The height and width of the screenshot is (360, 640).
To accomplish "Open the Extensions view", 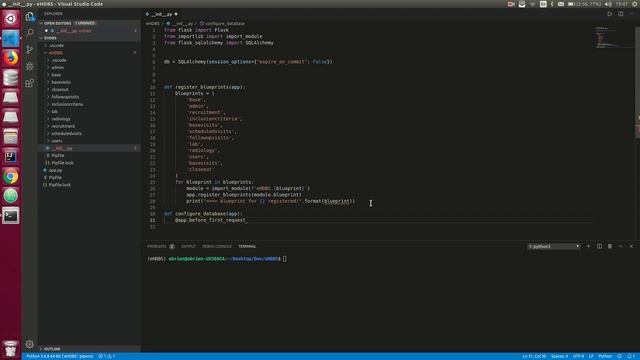I will pos(30,83).
